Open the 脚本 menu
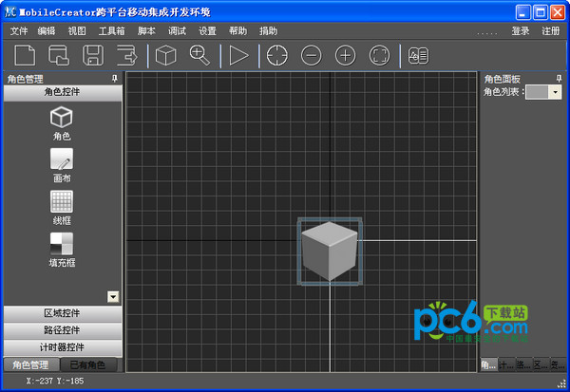The height and width of the screenshot is (392, 570). coord(146,31)
